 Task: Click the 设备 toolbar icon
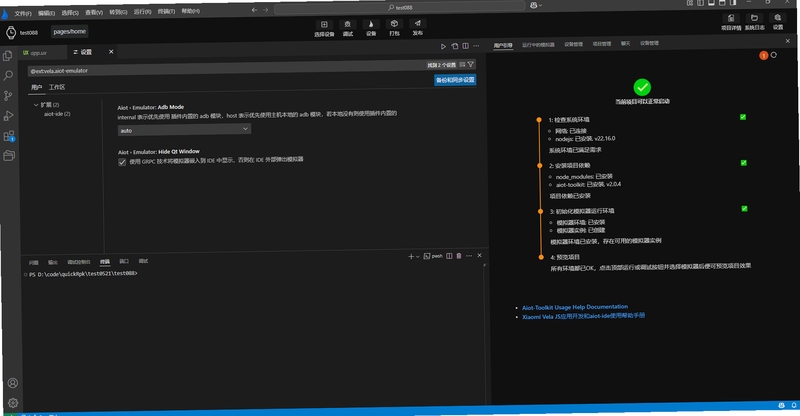371,28
